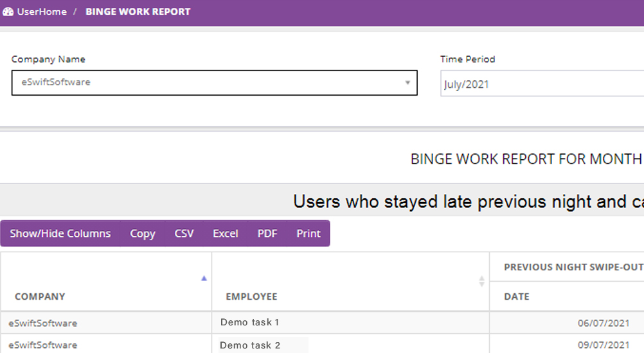644x353 pixels.
Task: Click the sort arrow in the Company column
Action: point(204,279)
